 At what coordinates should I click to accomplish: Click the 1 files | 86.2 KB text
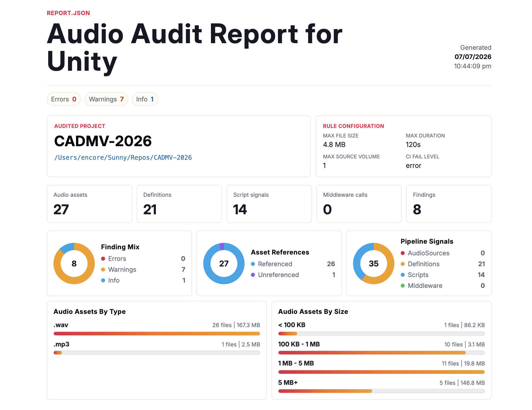point(464,325)
